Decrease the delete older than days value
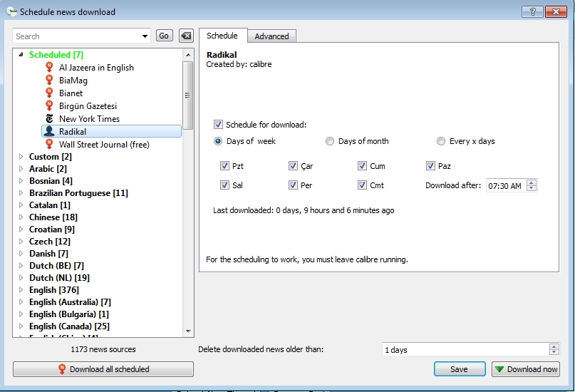 click(554, 352)
